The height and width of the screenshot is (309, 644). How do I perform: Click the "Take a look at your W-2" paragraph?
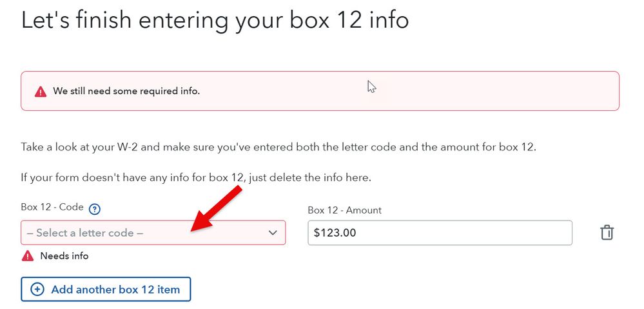[278, 146]
